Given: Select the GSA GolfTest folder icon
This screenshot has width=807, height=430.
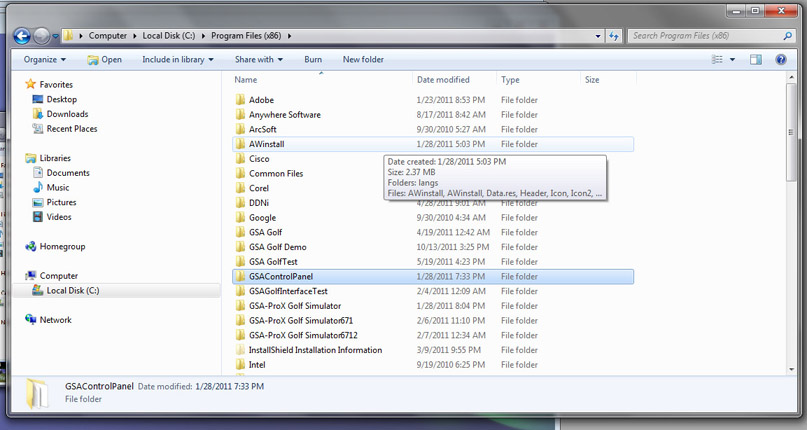Looking at the screenshot, I should (x=240, y=262).
